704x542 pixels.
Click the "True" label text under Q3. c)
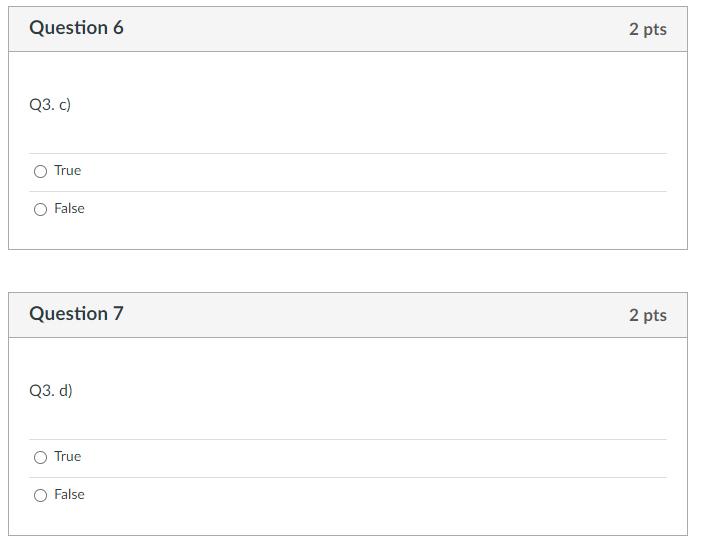[x=67, y=171]
